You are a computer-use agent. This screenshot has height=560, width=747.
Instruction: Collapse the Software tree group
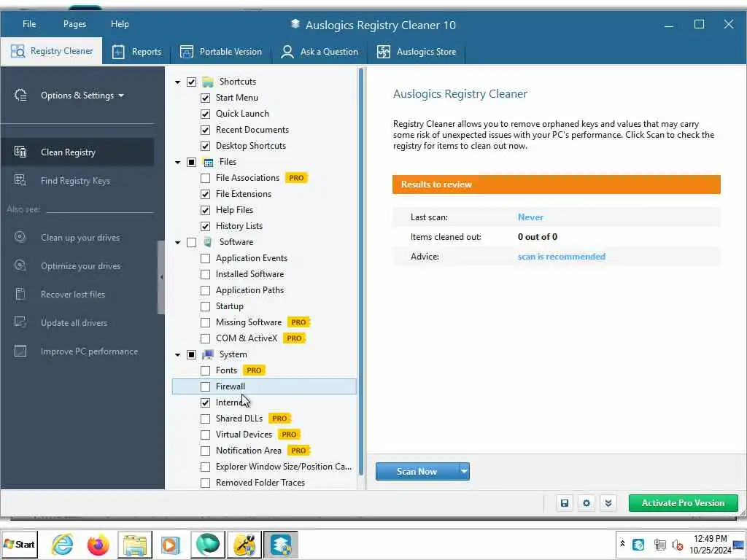click(x=178, y=242)
